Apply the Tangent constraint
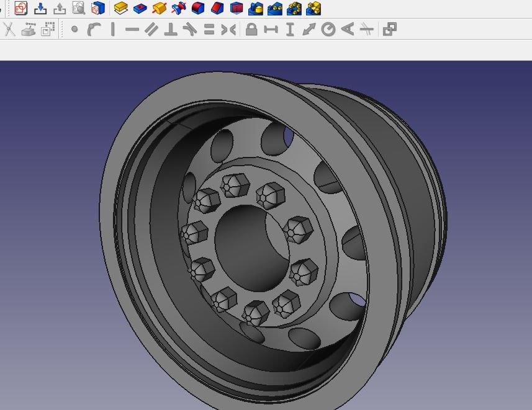 point(190,29)
